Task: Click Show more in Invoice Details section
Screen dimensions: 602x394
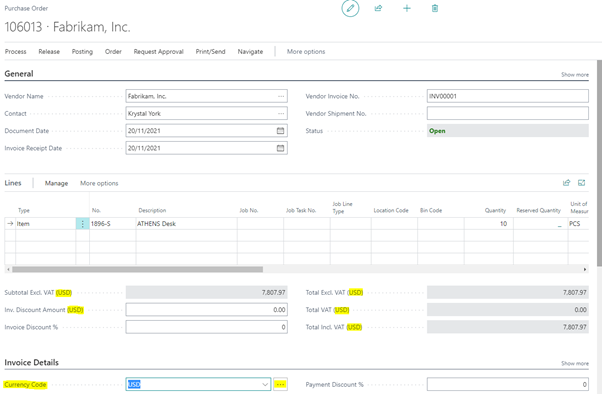Action: coord(575,363)
